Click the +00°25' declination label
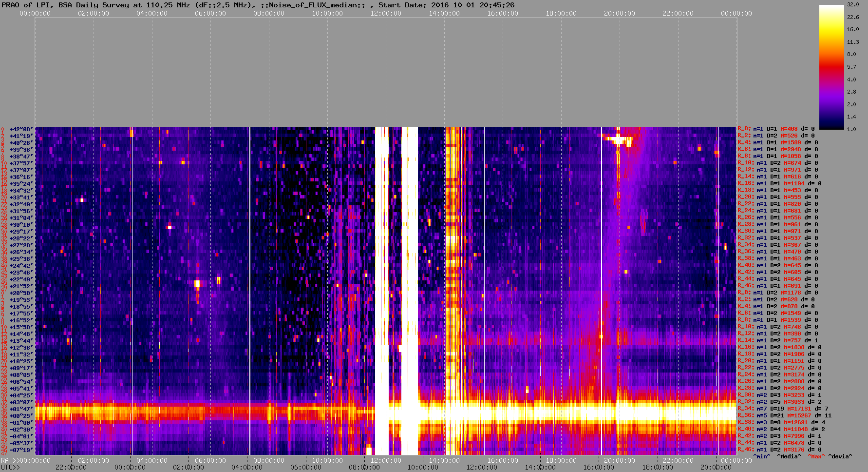 [x=21, y=416]
